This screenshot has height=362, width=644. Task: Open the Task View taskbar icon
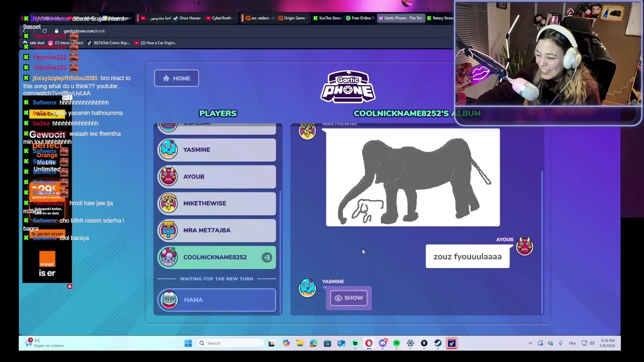click(271, 343)
